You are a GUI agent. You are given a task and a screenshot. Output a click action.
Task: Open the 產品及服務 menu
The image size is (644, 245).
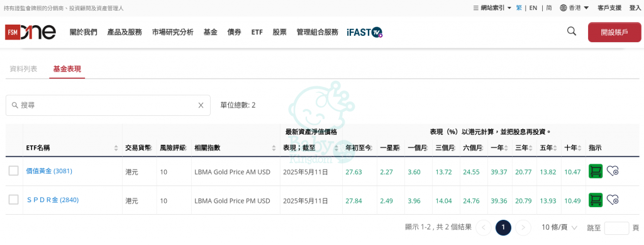click(125, 32)
